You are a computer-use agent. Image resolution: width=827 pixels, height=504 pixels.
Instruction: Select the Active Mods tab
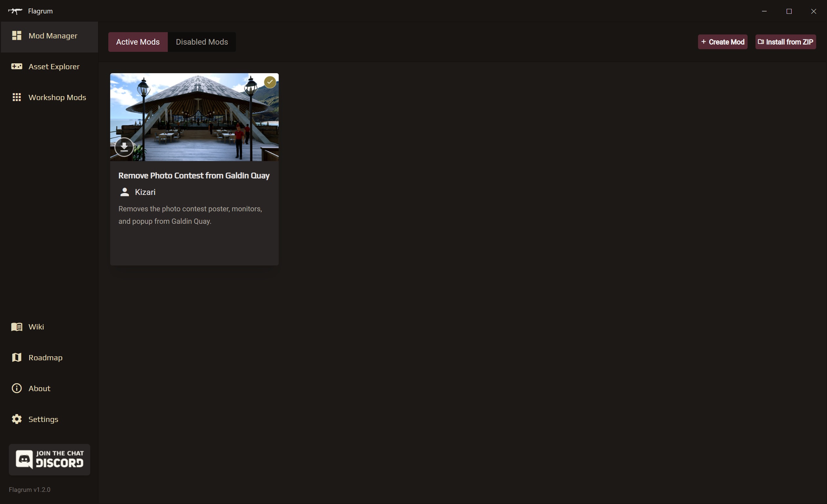coord(138,42)
